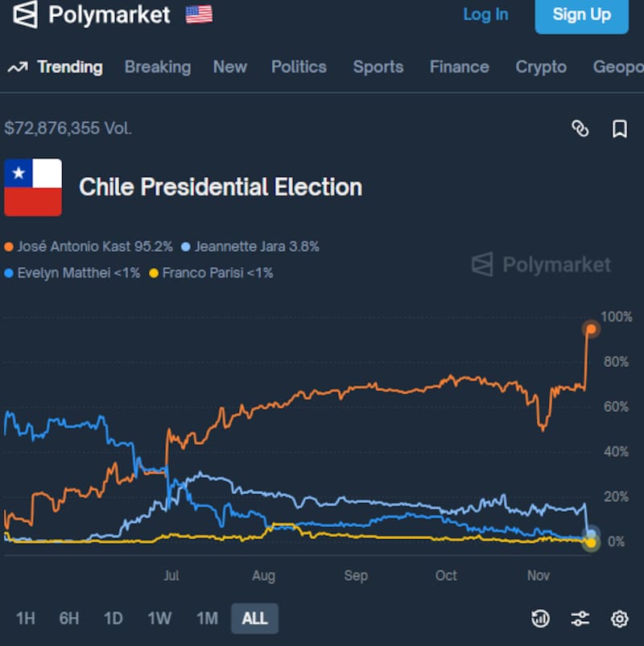Click the Polymarket logo icon
This screenshot has width=644, height=646.
[x=25, y=14]
